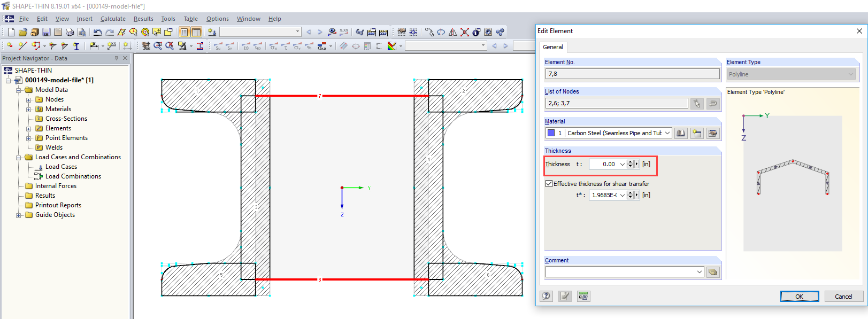Screen dimensions: 868x319
Task: Click the Print preview magnifier icon
Action: 81,32
